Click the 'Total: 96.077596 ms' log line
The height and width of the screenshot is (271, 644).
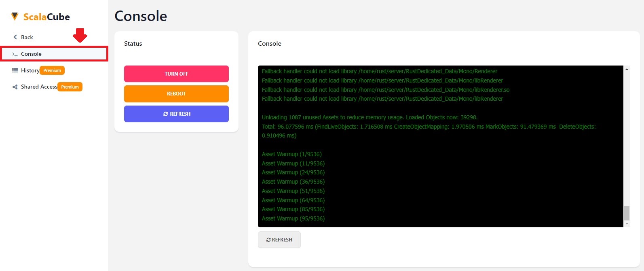click(x=429, y=131)
